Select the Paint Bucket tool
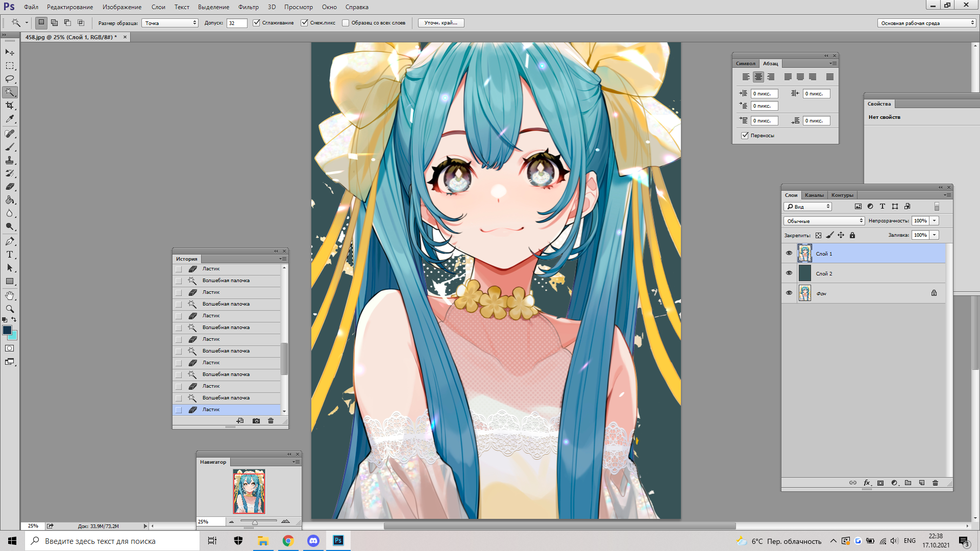This screenshot has width=980, height=551. (x=10, y=200)
